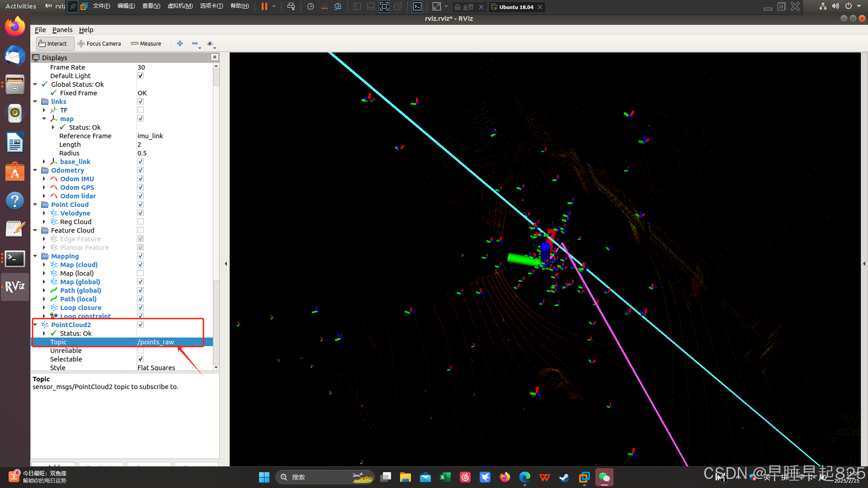
Task: Toggle the Unreliable checkbox
Action: point(141,350)
